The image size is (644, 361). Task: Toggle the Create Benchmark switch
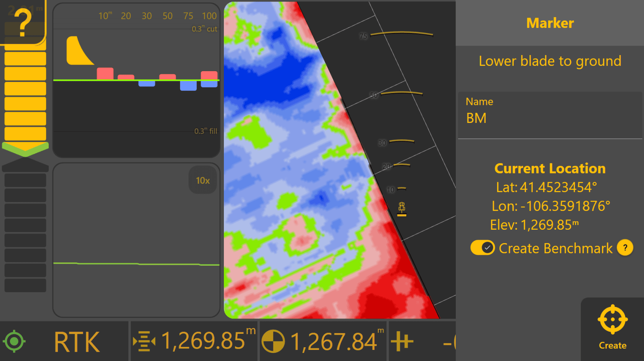click(x=483, y=248)
